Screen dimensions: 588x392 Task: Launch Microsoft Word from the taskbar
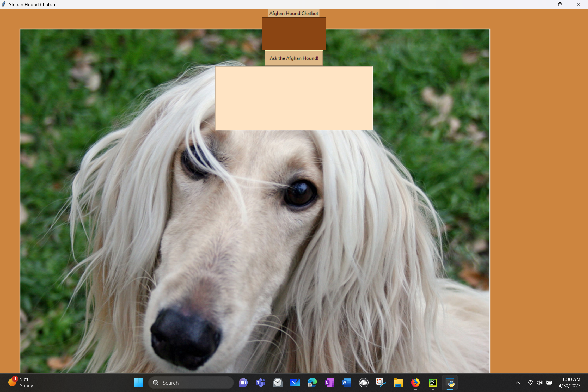(346, 383)
